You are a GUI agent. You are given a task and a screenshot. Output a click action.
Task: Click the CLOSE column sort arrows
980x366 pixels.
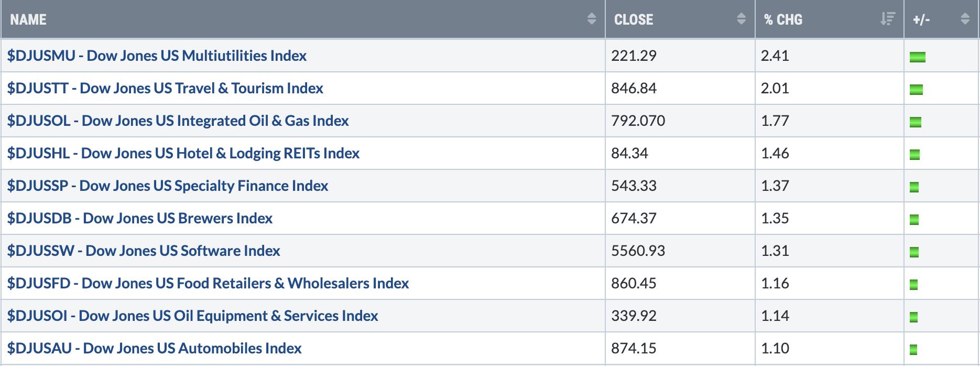pyautogui.click(x=741, y=19)
